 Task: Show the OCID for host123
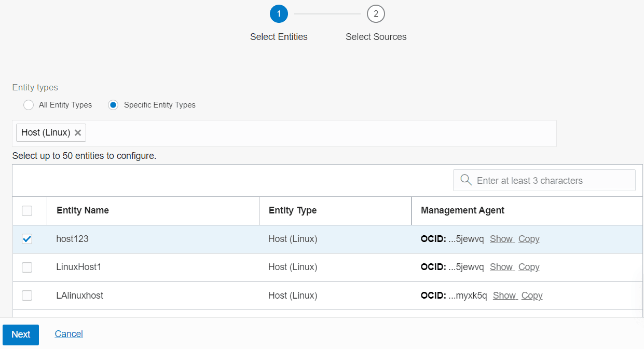point(501,239)
